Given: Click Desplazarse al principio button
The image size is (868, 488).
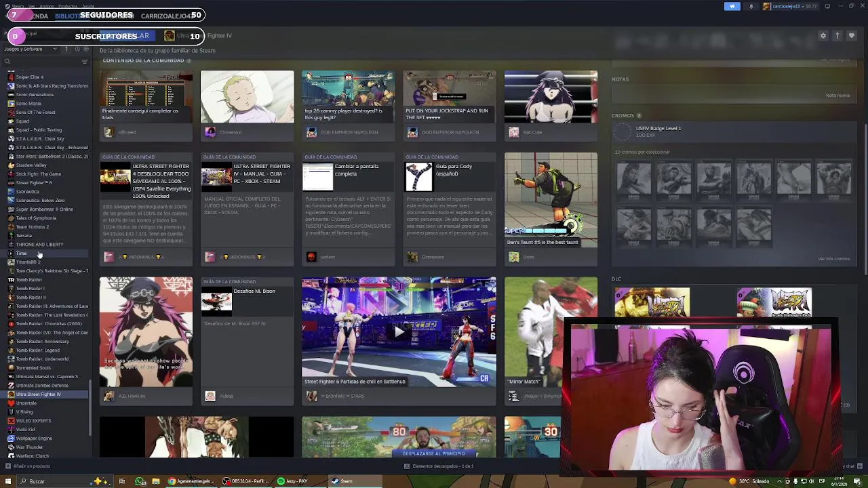Looking at the screenshot, I should pos(434,453).
